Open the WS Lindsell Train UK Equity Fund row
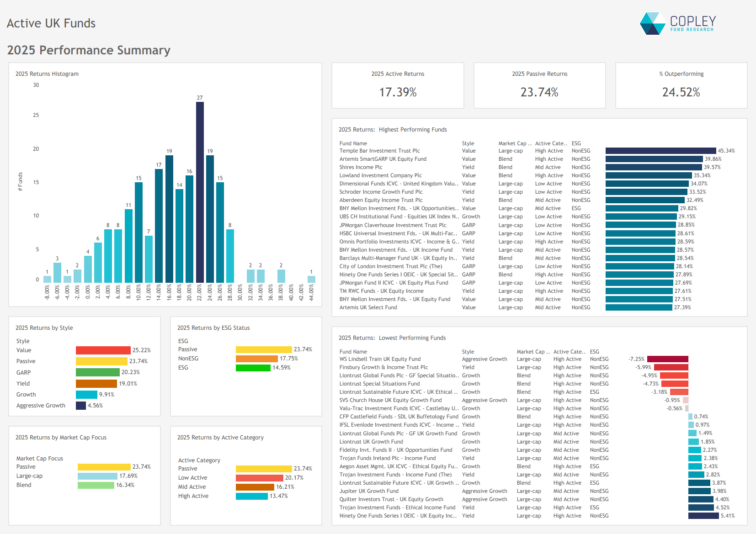The height and width of the screenshot is (534, 756). click(x=380, y=359)
